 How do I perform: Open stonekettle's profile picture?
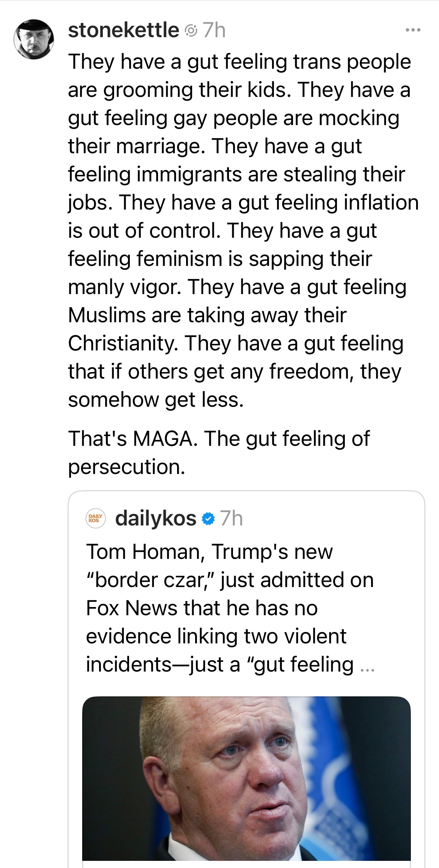tap(34, 39)
